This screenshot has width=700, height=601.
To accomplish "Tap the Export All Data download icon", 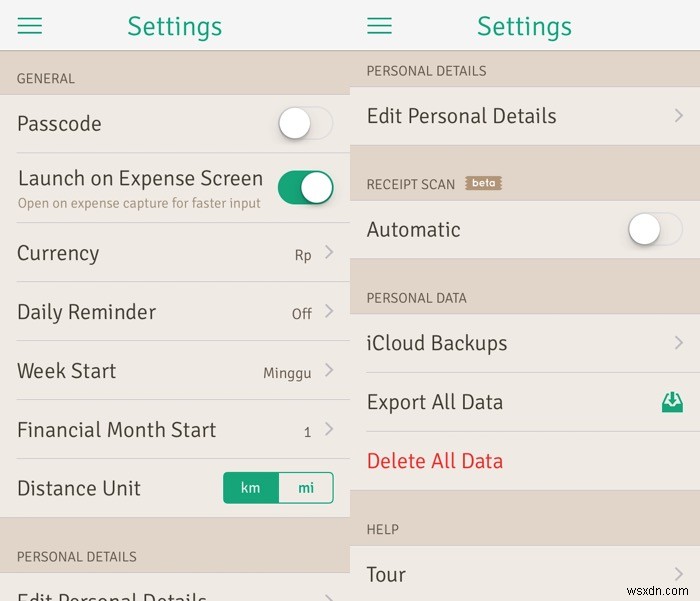I will tap(672, 402).
